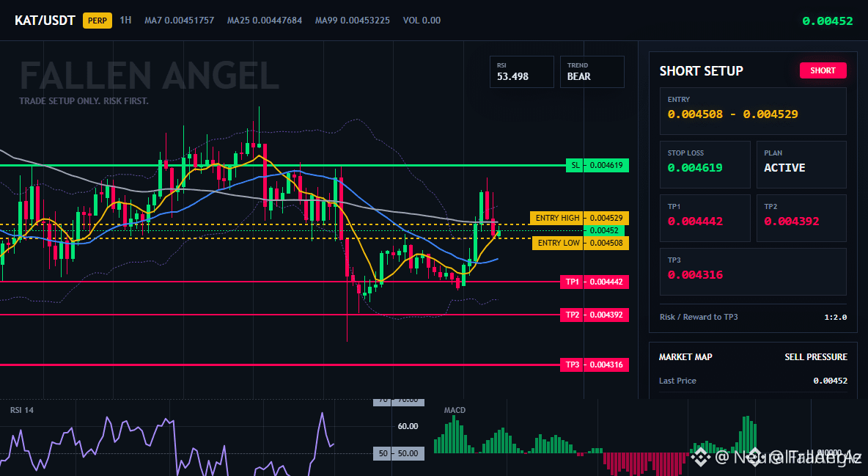Viewport: 868px width, 476px height.
Task: Click the red TP1 0.004442 chart marker
Action: [594, 282]
